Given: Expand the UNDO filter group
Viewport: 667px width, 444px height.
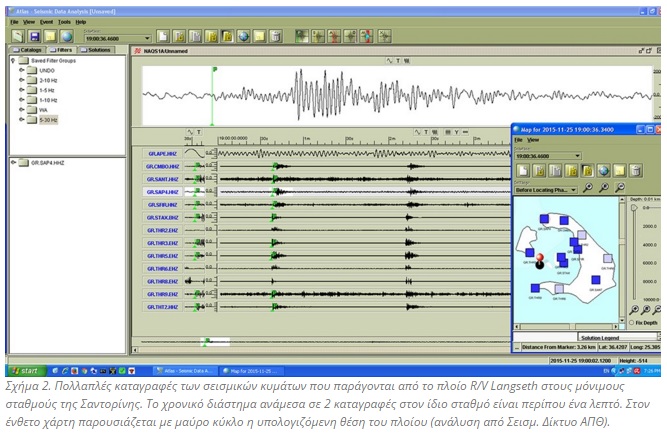Looking at the screenshot, I should 22,70.
